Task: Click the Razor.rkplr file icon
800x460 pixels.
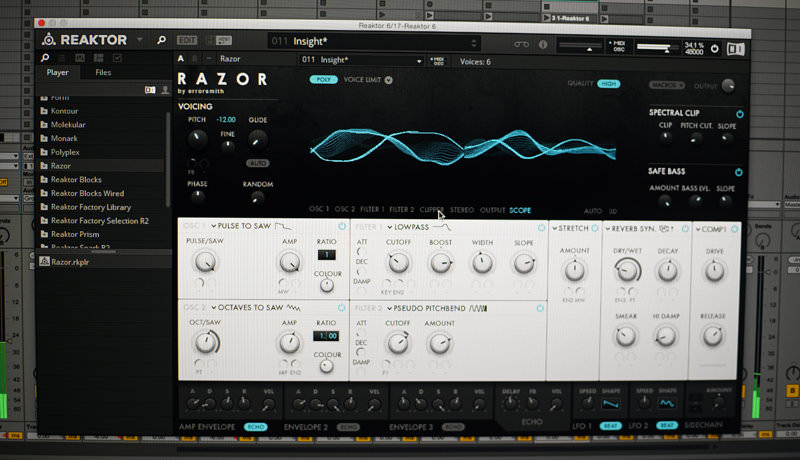Action: [x=45, y=262]
